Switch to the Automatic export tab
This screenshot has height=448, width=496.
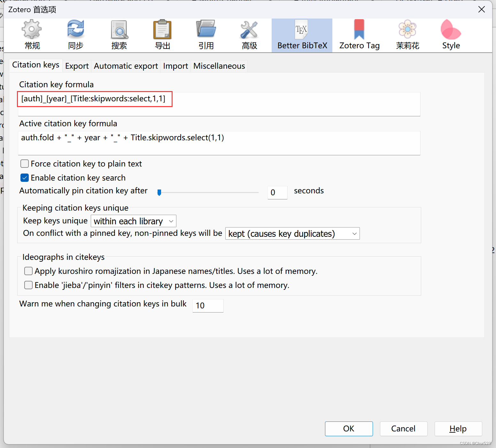pos(126,66)
